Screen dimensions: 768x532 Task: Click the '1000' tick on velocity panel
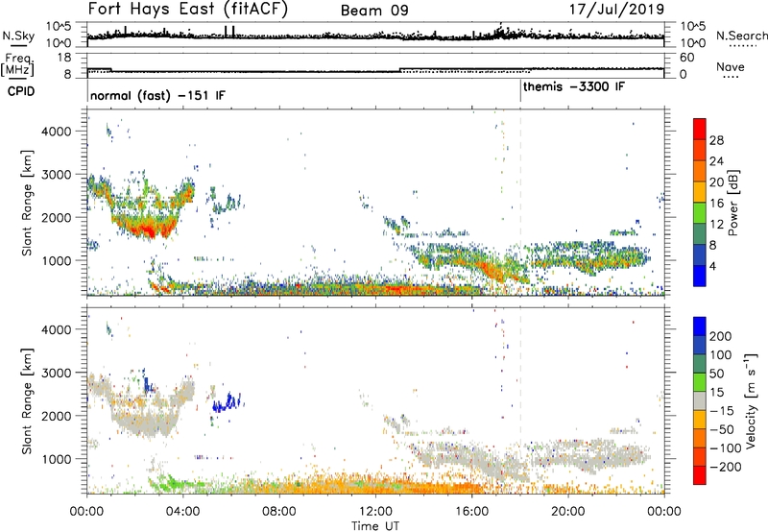tap(56, 459)
